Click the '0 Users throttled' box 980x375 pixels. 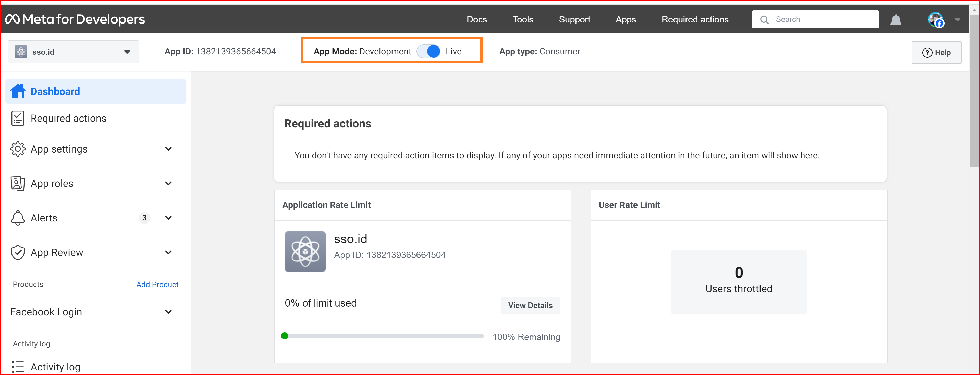coord(738,282)
